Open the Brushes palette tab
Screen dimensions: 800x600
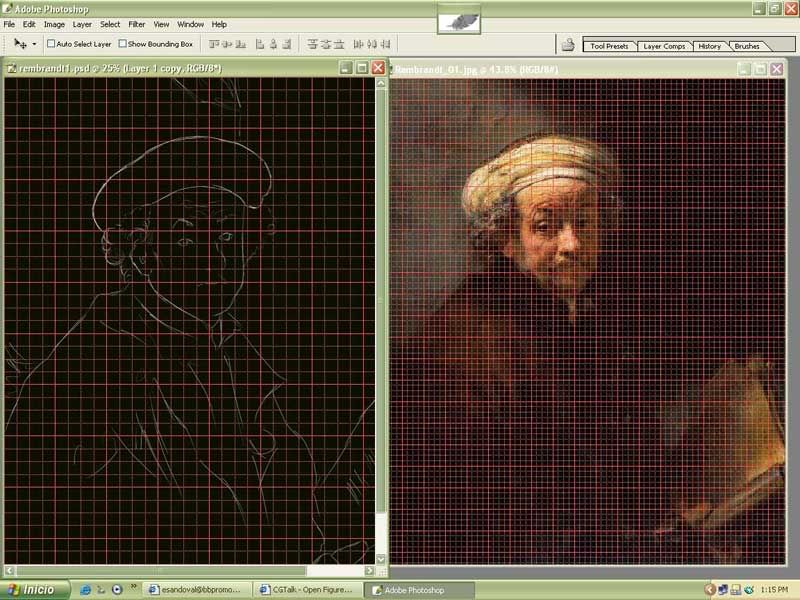[x=747, y=46]
